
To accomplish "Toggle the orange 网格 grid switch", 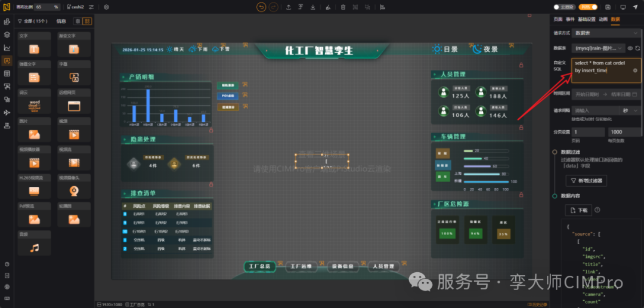I will tap(588, 7).
